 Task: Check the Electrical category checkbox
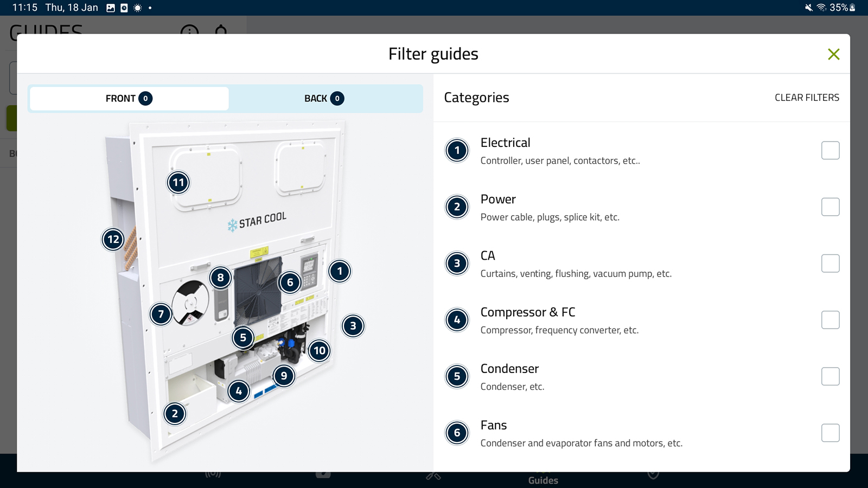831,150
